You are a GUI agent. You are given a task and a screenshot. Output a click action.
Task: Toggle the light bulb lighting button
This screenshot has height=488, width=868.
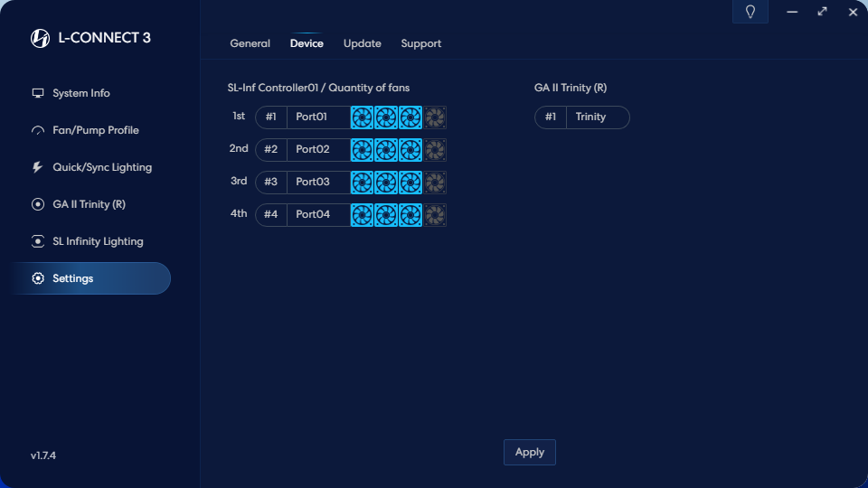[750, 12]
